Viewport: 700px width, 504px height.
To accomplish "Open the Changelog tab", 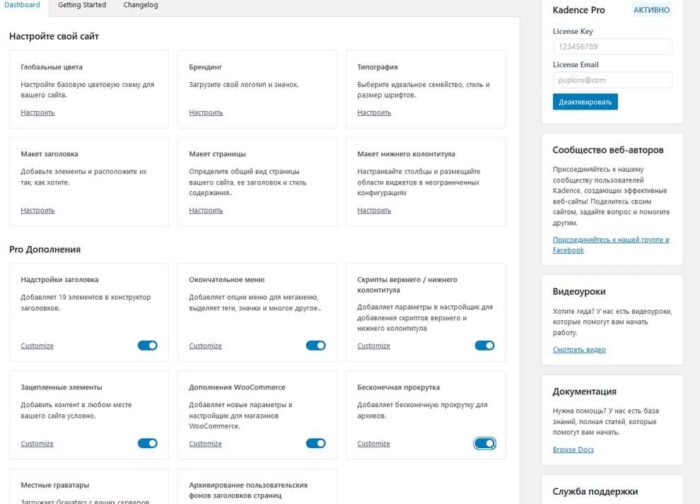I will tap(138, 6).
